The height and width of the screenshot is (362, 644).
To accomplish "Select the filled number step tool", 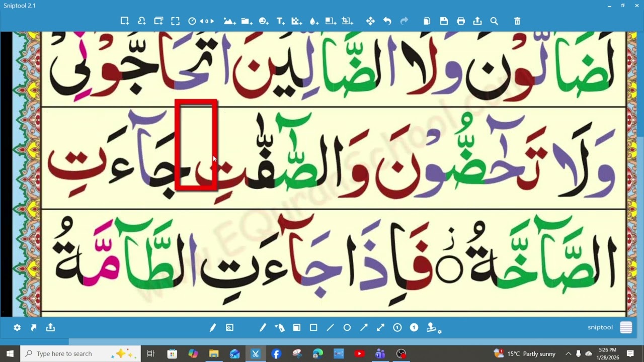I will [x=414, y=328].
